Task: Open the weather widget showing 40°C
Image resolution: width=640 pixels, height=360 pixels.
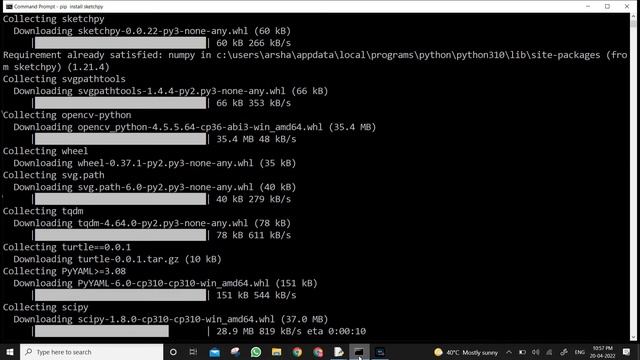Action: pyautogui.click(x=466, y=352)
